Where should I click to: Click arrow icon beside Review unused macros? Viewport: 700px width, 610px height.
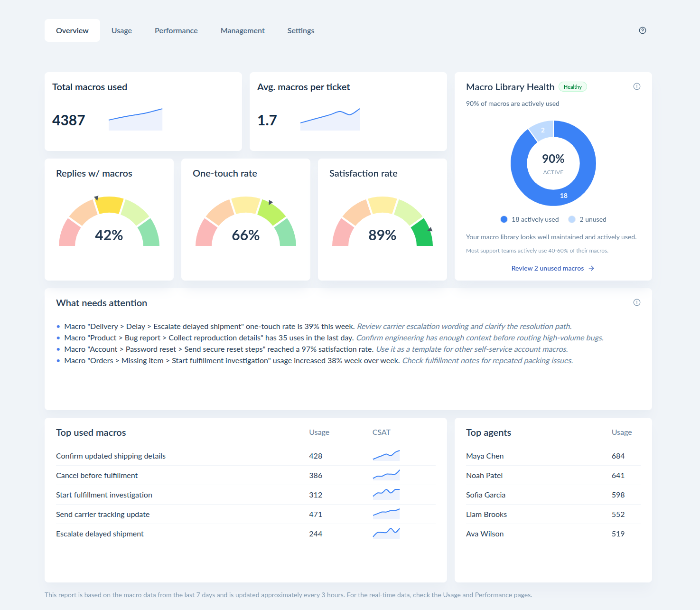[591, 268]
